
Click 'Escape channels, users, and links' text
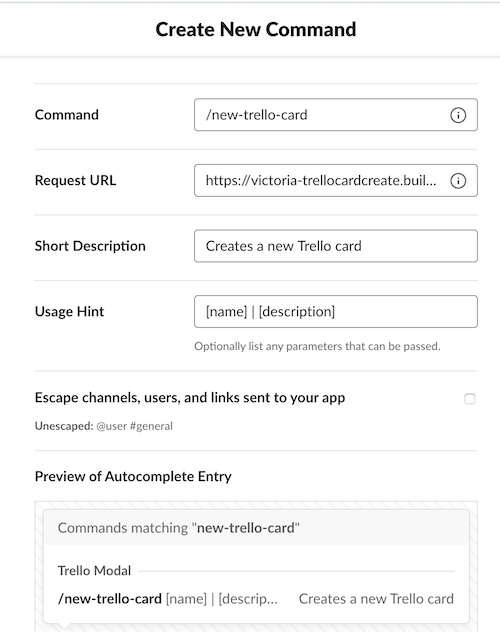[x=190, y=398]
